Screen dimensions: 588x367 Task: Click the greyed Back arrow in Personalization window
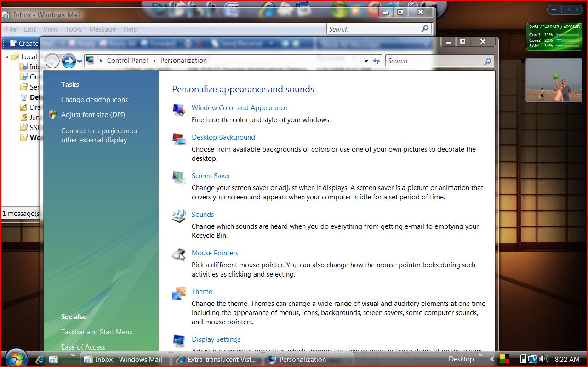[x=52, y=61]
